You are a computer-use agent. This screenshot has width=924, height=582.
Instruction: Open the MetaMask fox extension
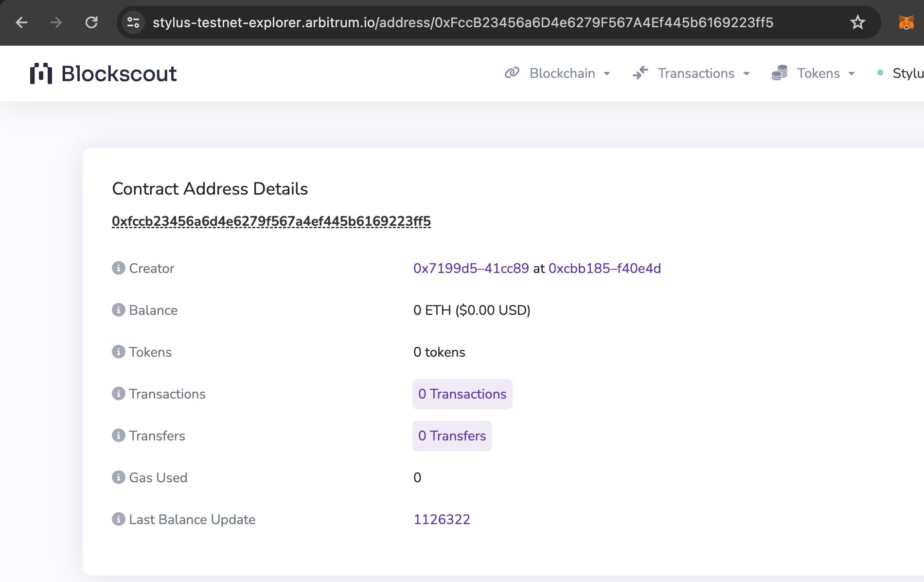point(906,22)
